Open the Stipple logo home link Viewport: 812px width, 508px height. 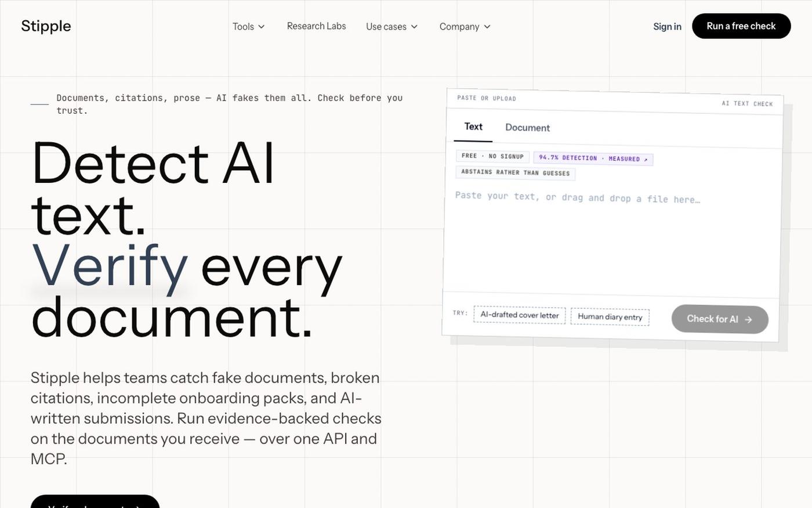coord(46,26)
